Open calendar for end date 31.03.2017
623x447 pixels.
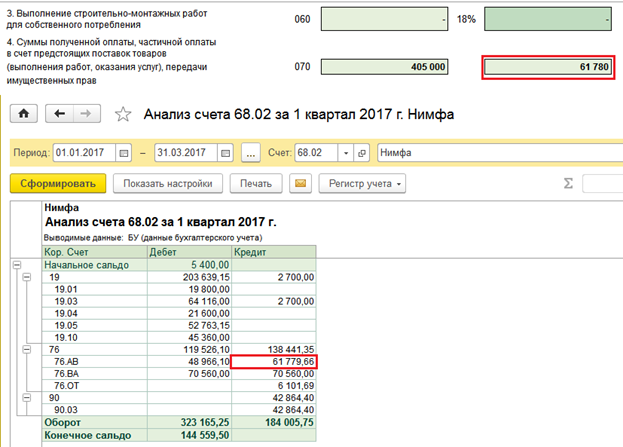(225, 153)
